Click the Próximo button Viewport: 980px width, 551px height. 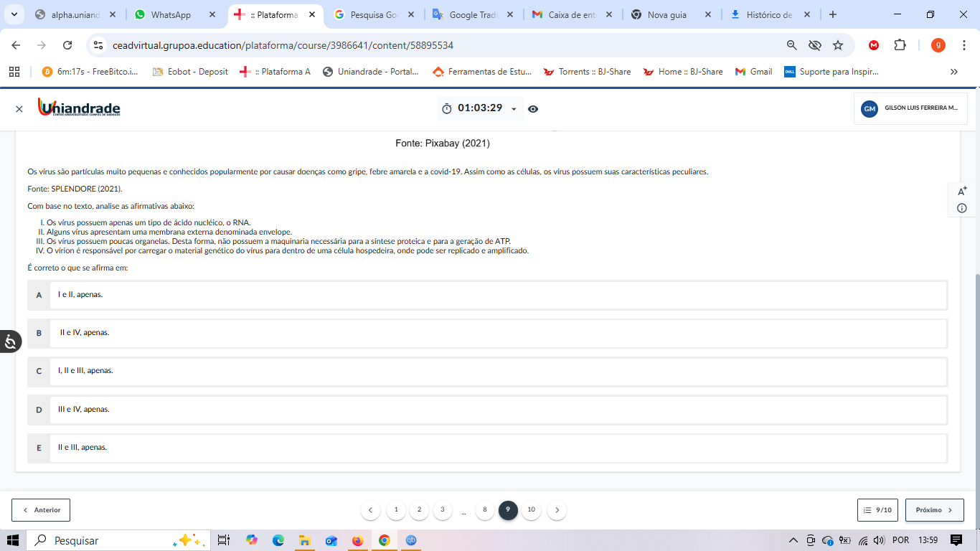934,510
